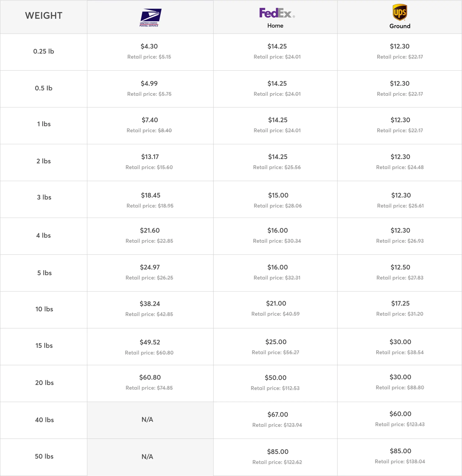This screenshot has height=476, width=462.
Task: Select the FedEx $16.00 price for 4 lbs
Action: 277,230
